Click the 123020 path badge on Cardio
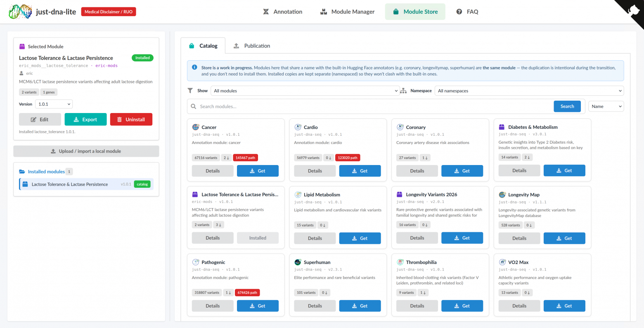Viewport: 644px width, 328px height. coord(348,158)
